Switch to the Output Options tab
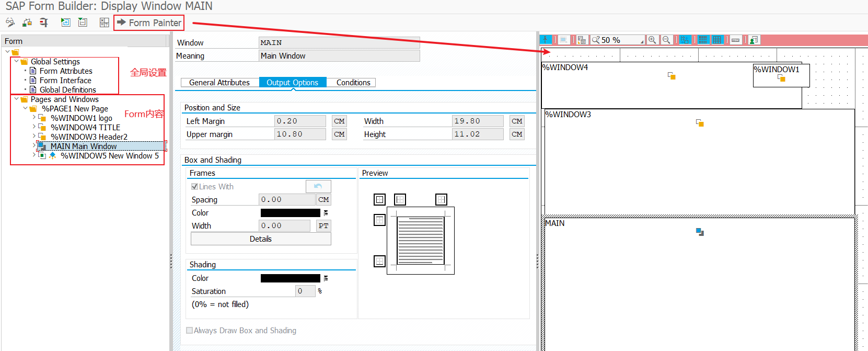 (293, 82)
